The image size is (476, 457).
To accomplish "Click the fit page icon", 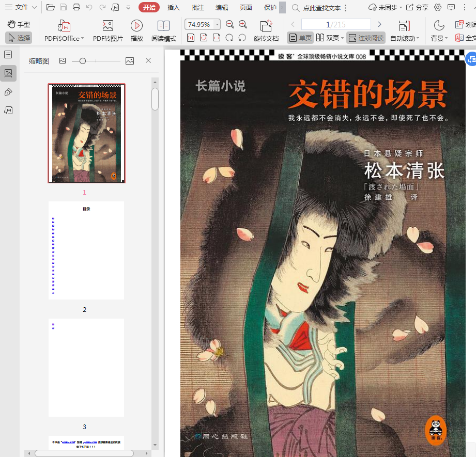I will point(204,38).
